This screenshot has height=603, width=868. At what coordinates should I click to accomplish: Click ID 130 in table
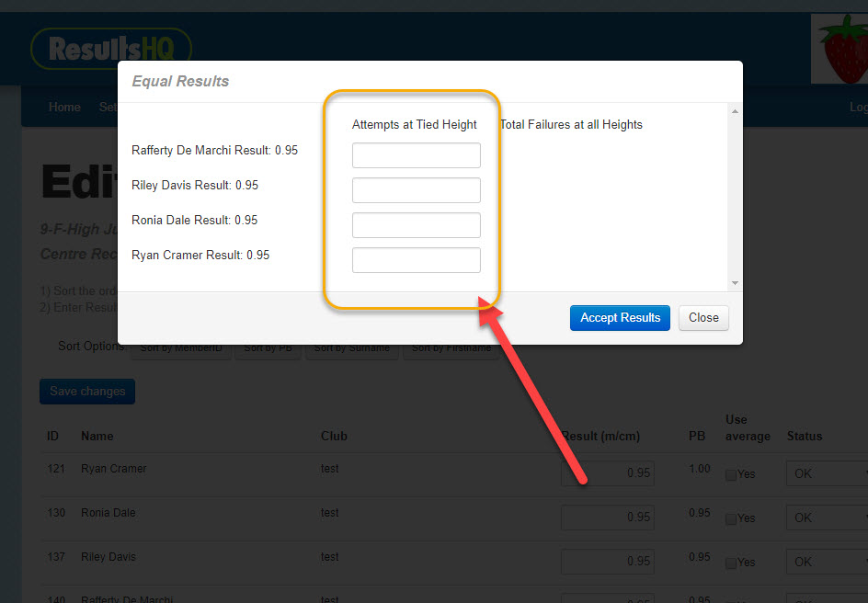point(56,514)
